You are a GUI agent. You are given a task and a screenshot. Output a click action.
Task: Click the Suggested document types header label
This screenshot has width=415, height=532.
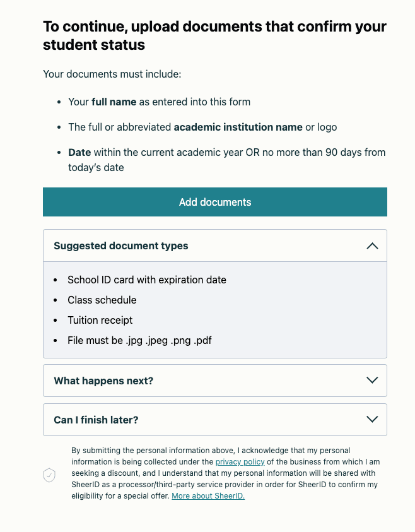pos(121,246)
